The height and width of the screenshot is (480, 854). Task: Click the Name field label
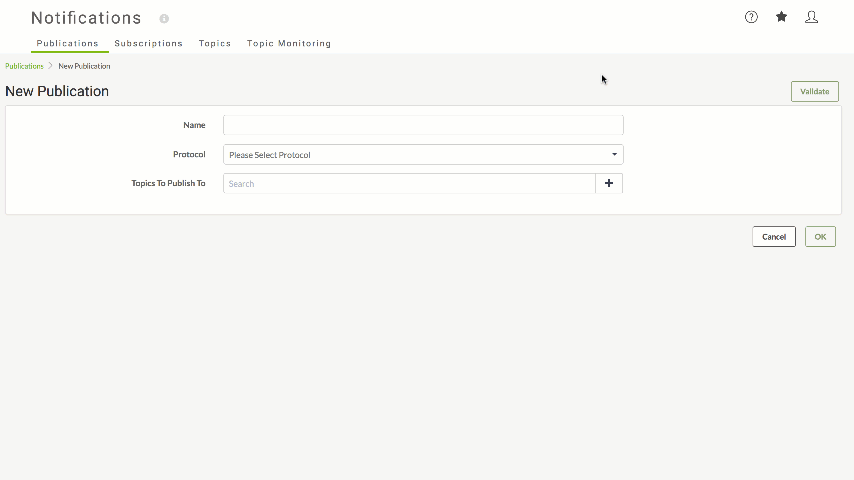194,125
